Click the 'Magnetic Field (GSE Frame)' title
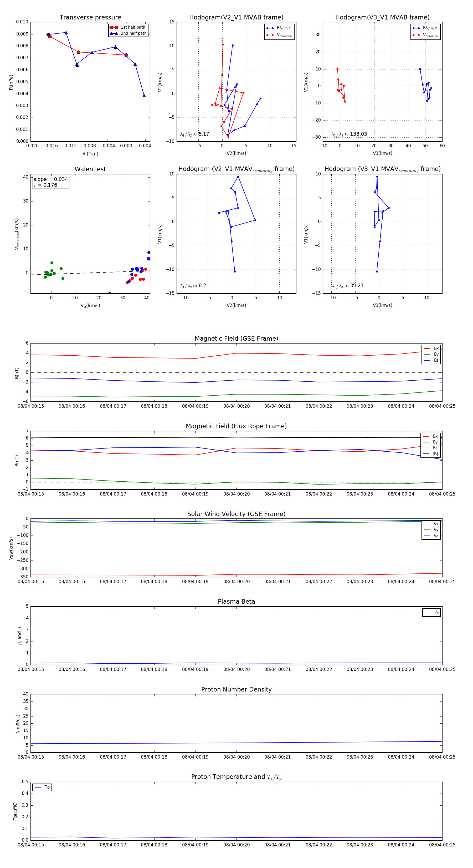This screenshot has height=868, width=473. [x=236, y=339]
